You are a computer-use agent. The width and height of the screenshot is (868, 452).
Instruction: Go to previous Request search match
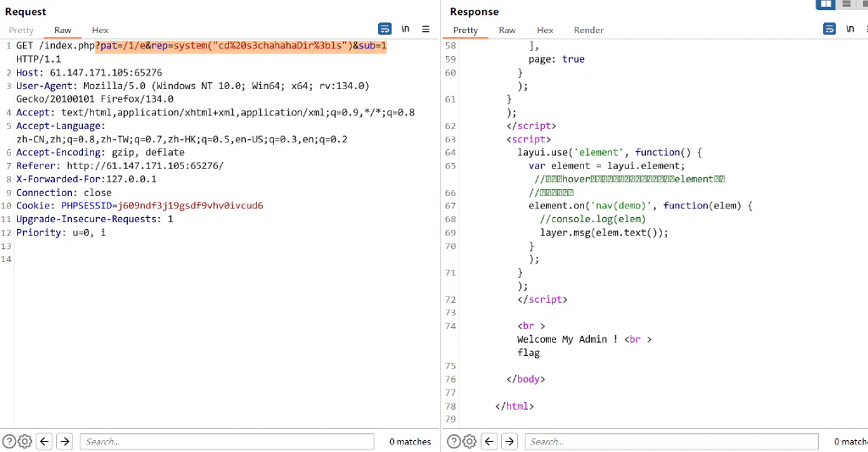point(44,442)
